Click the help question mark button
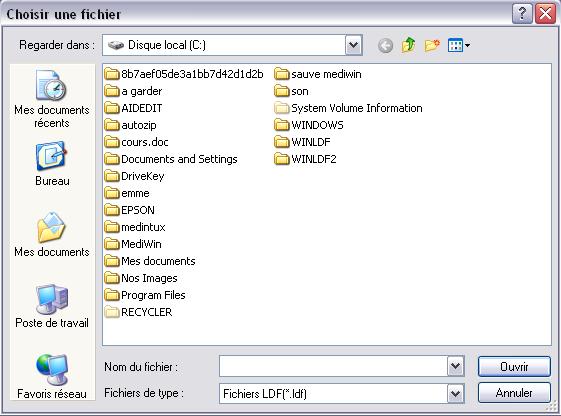 pos(522,14)
